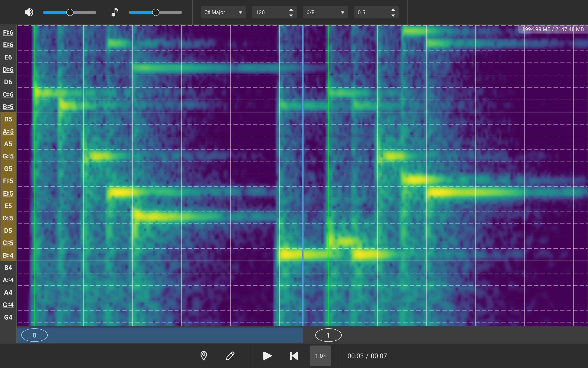
Task: Select section marker 0
Action: (x=35, y=335)
